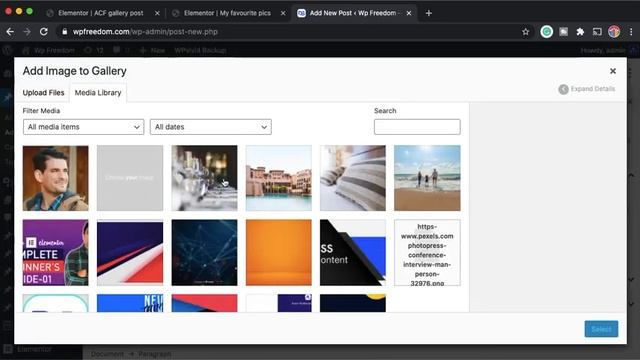The height and width of the screenshot is (360, 640).
Task: View site info lock icon
Action: click(x=64, y=32)
